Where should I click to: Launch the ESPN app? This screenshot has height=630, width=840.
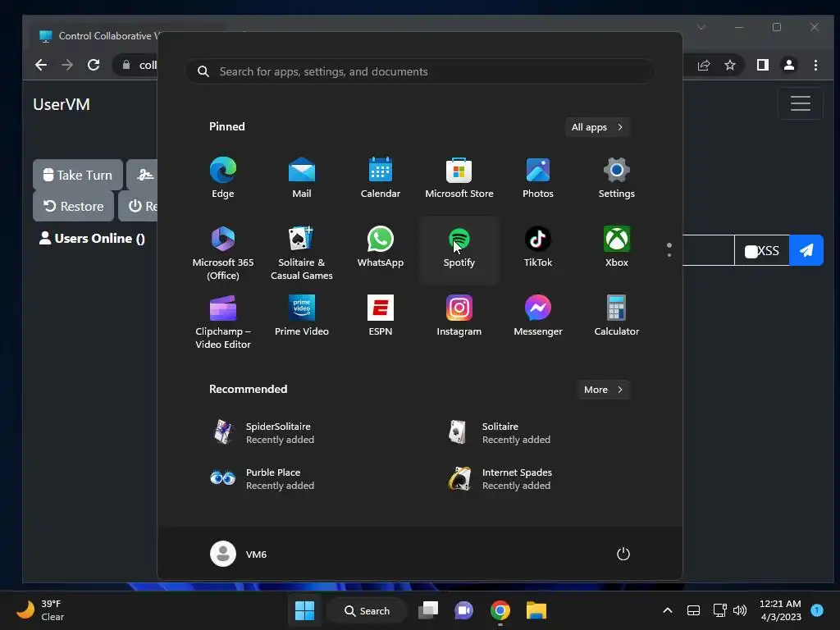click(x=381, y=316)
